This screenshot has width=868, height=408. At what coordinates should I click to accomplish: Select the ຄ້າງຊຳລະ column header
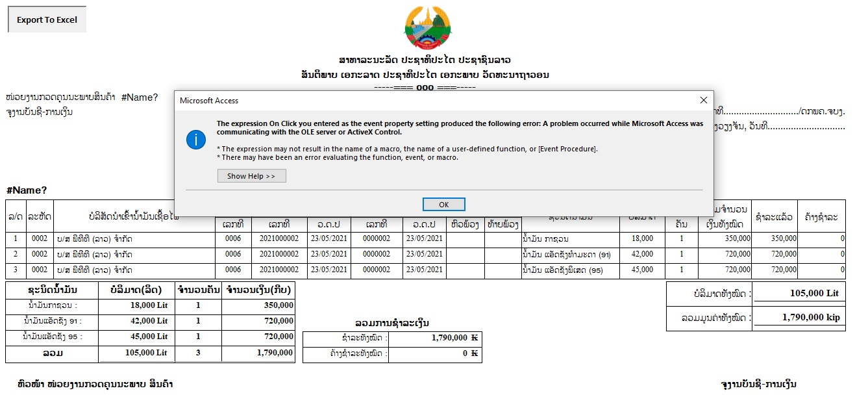821,216
